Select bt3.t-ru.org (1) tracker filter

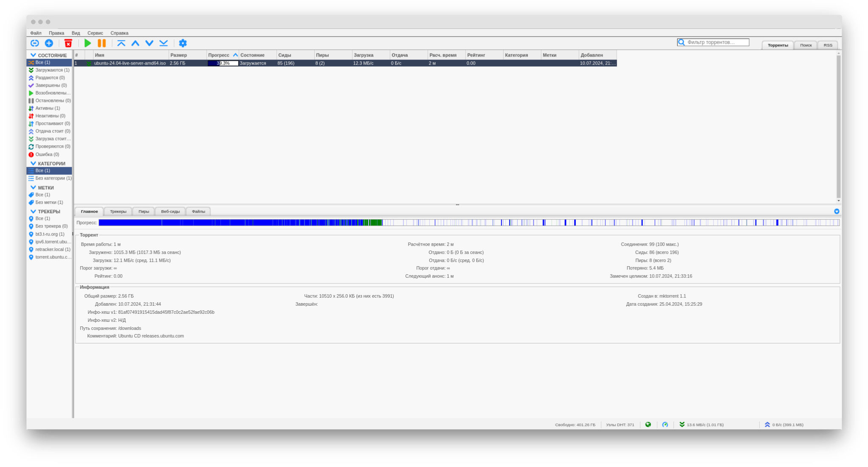(49, 234)
